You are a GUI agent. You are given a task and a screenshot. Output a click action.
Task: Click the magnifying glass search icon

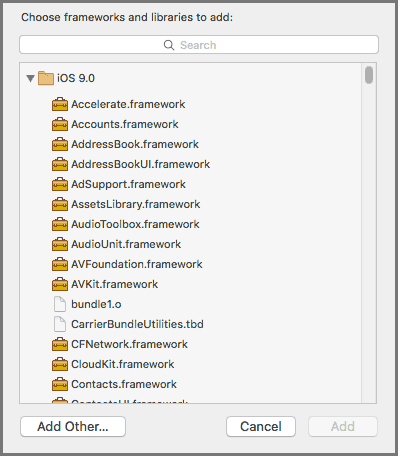pos(169,45)
